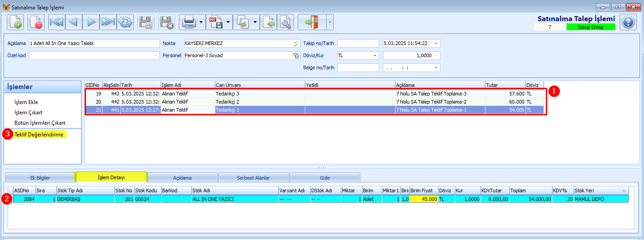Open the copy documents dropdown arrow
Image resolution: width=644 pixels, height=240 pixels.
coord(255,22)
